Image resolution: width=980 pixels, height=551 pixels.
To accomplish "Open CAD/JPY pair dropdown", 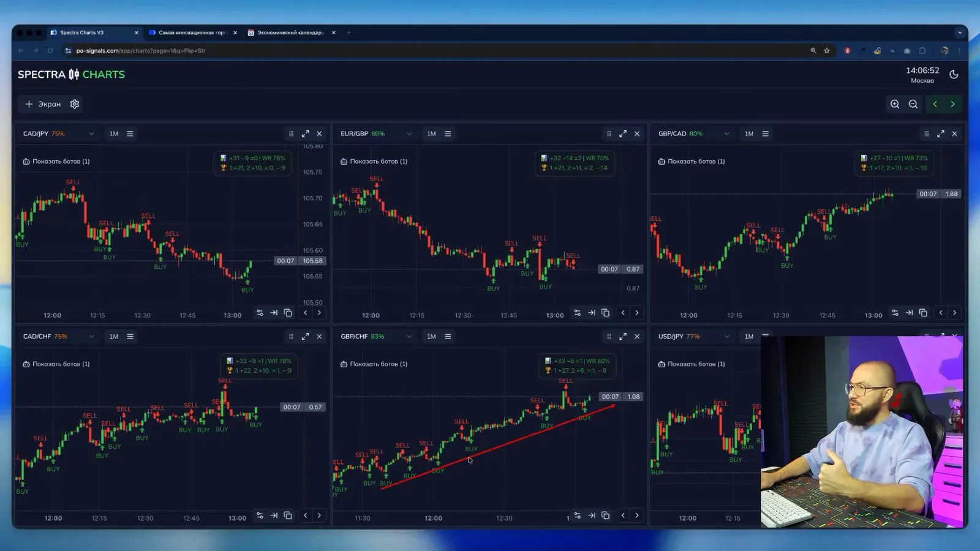I will (58, 133).
